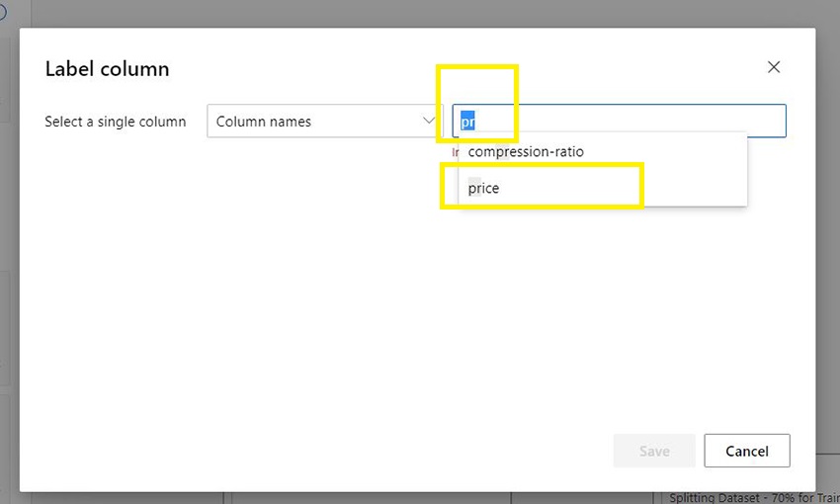Cancel the label column selection
The height and width of the screenshot is (504, 840).
746,451
